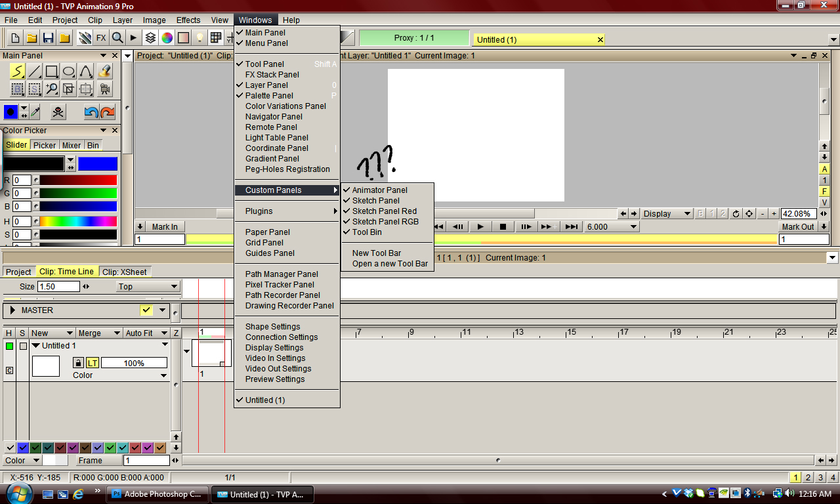Click the blue undo arrow
The image size is (840, 504).
point(91,112)
